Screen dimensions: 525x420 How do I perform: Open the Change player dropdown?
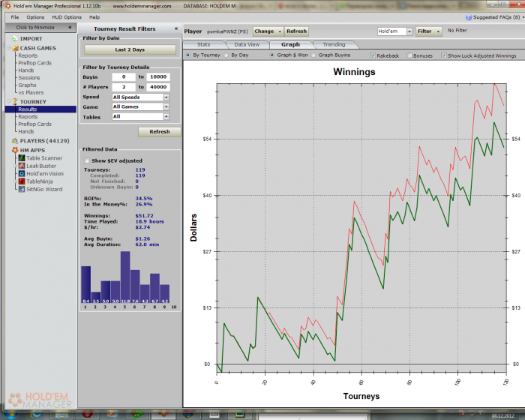[268, 31]
